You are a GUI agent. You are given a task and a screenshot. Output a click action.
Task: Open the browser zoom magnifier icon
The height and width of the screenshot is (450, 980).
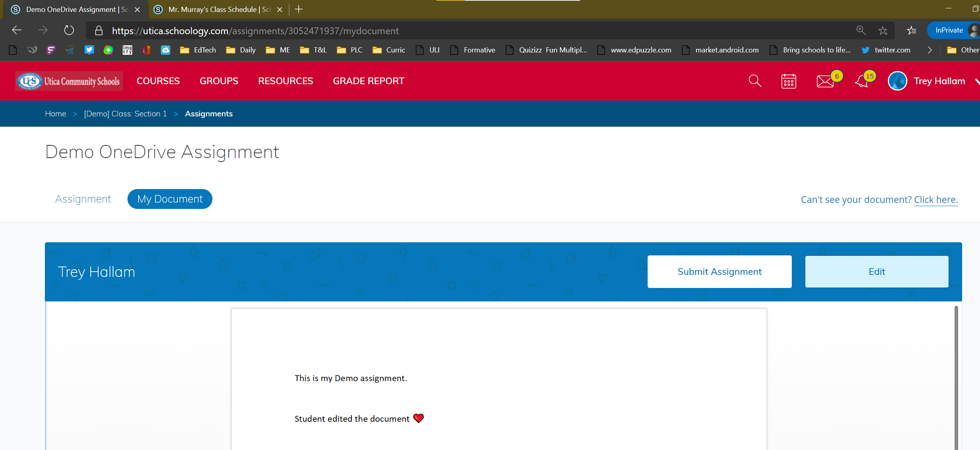[860, 31]
